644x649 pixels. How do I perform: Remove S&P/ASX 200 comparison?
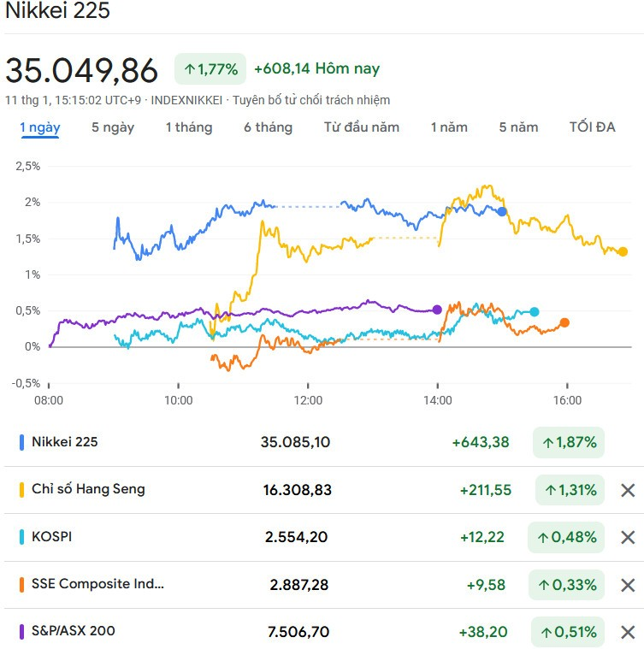pos(627,632)
